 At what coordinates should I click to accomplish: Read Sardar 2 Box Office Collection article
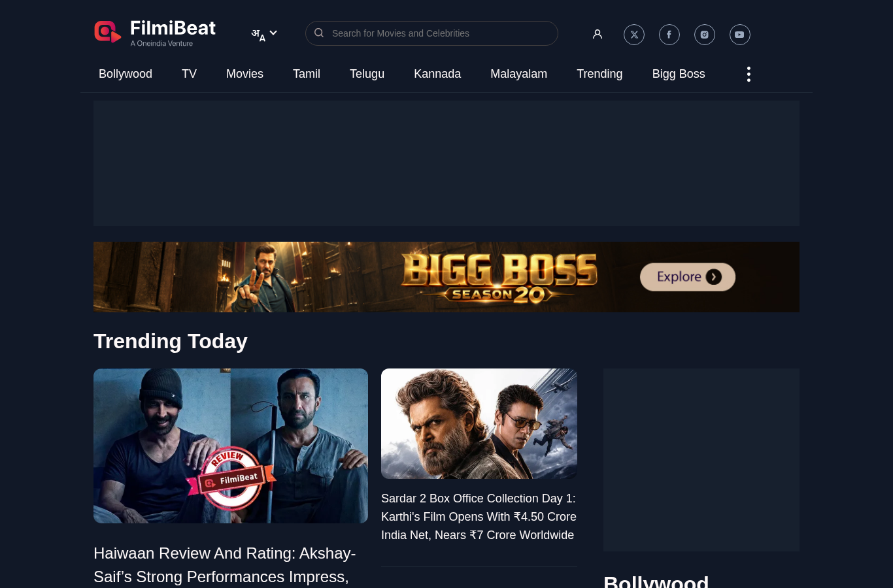479,517
